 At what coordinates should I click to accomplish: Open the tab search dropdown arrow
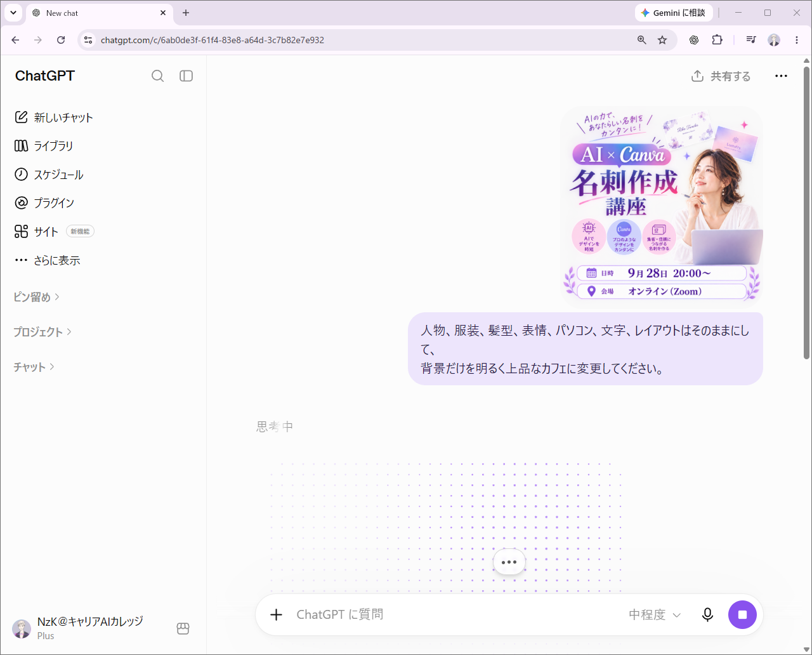(x=13, y=13)
